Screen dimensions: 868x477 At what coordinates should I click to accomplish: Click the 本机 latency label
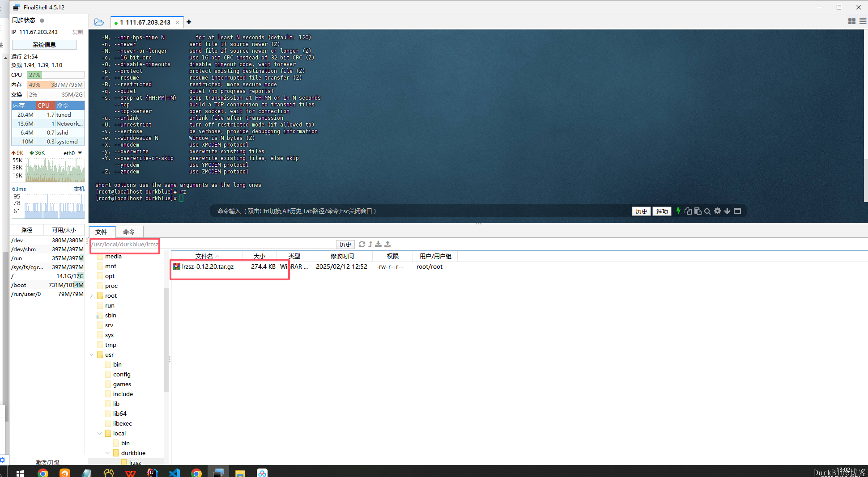[79, 189]
